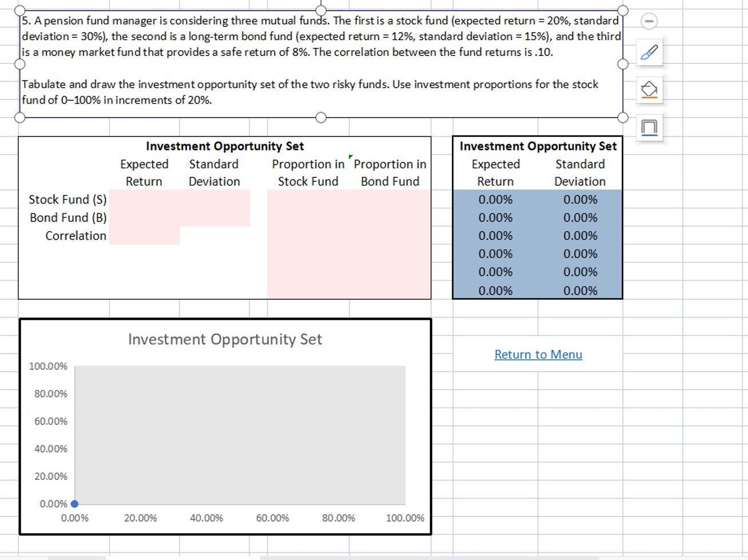Click the first 0.00% Expected Return output cell
This screenshot has height=560, width=748.
point(495,199)
